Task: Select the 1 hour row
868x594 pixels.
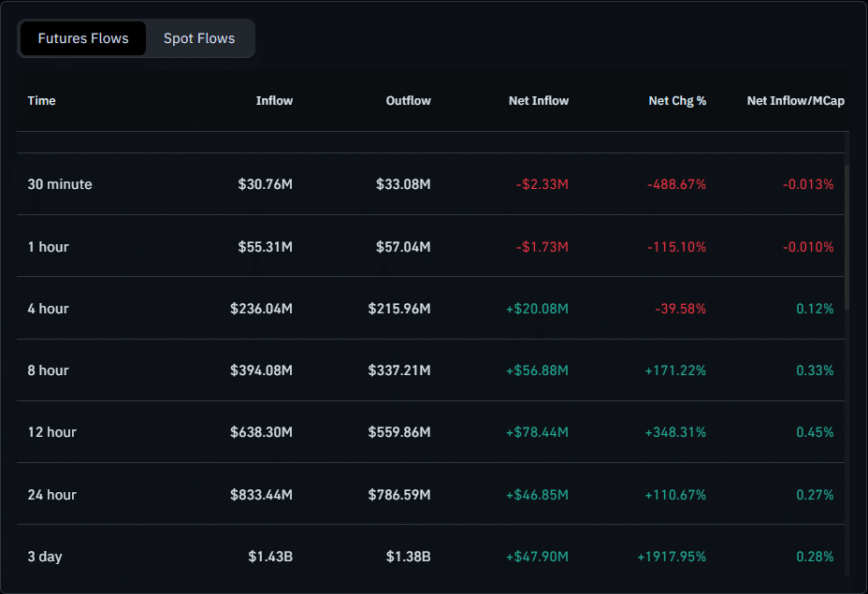Action: pyautogui.click(x=48, y=246)
